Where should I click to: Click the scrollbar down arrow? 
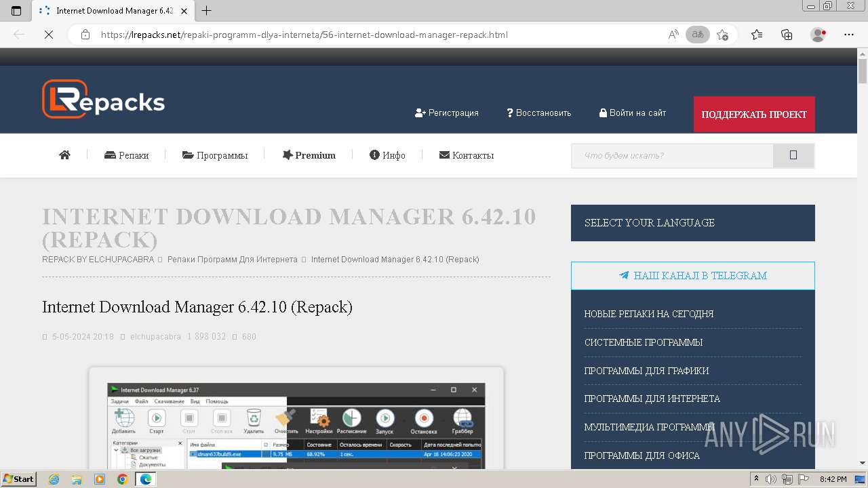pos(863,463)
